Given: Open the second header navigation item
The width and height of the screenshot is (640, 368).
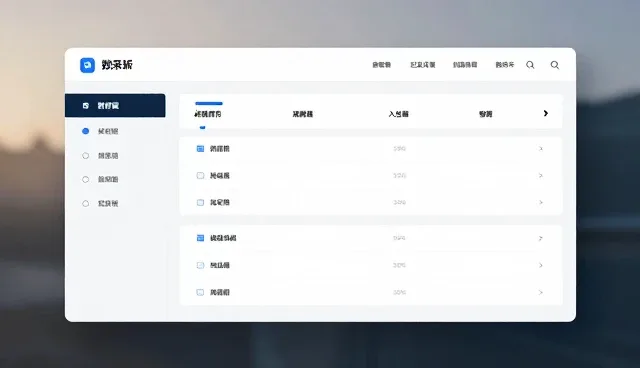Looking at the screenshot, I should tap(423, 65).
